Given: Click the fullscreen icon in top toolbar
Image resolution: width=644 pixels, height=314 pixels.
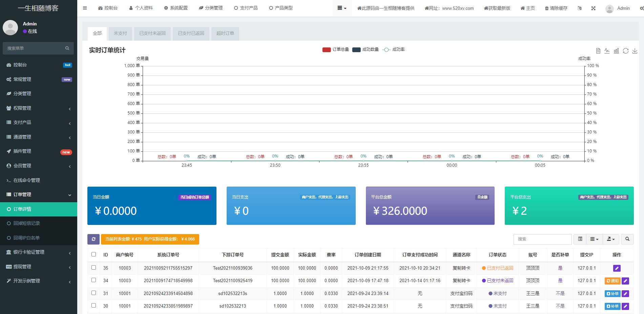Looking at the screenshot, I should (x=593, y=8).
